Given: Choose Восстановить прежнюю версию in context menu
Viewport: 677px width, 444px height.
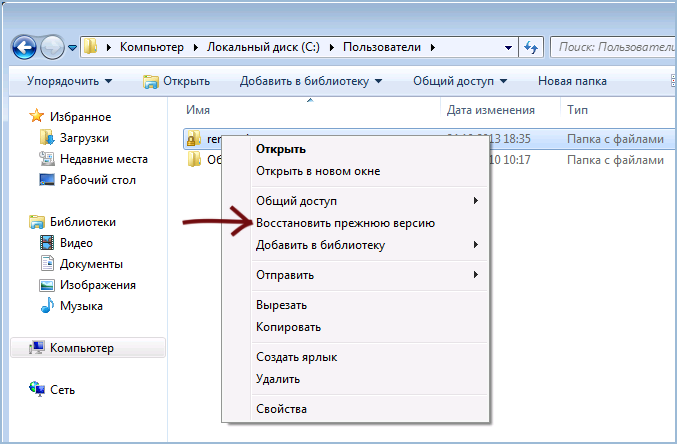Looking at the screenshot, I should (345, 223).
